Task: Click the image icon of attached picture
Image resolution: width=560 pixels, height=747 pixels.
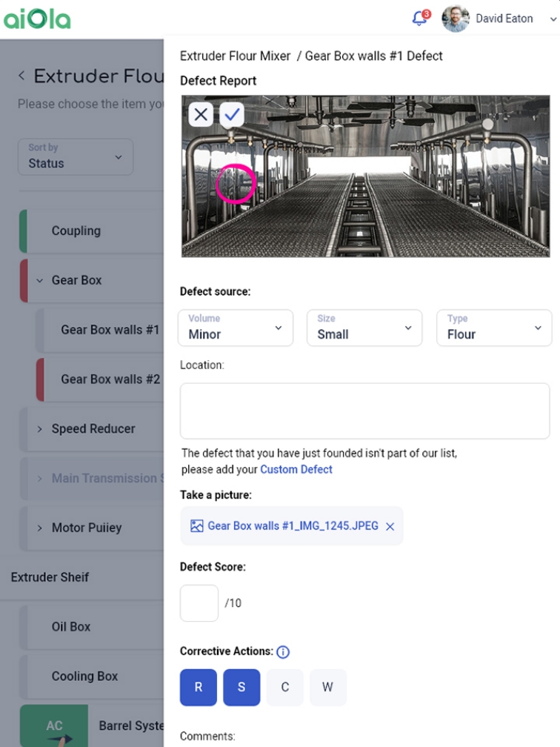Action: click(197, 526)
